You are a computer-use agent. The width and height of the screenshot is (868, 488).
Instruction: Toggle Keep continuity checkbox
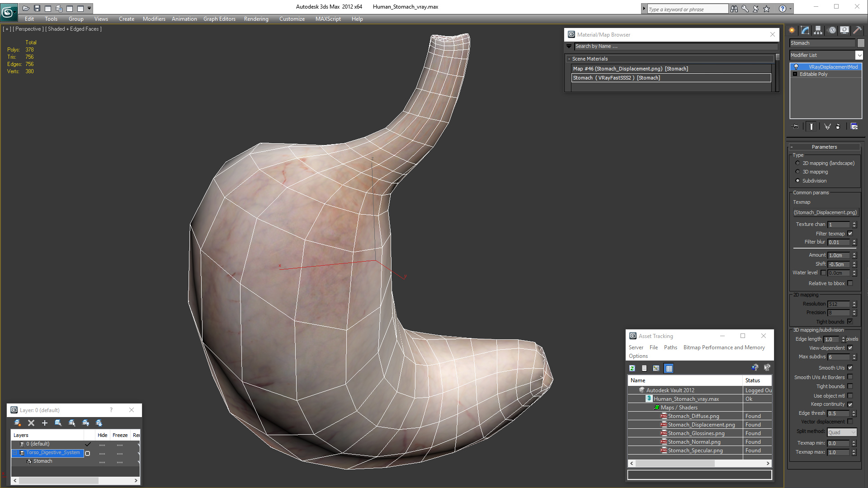tap(850, 404)
